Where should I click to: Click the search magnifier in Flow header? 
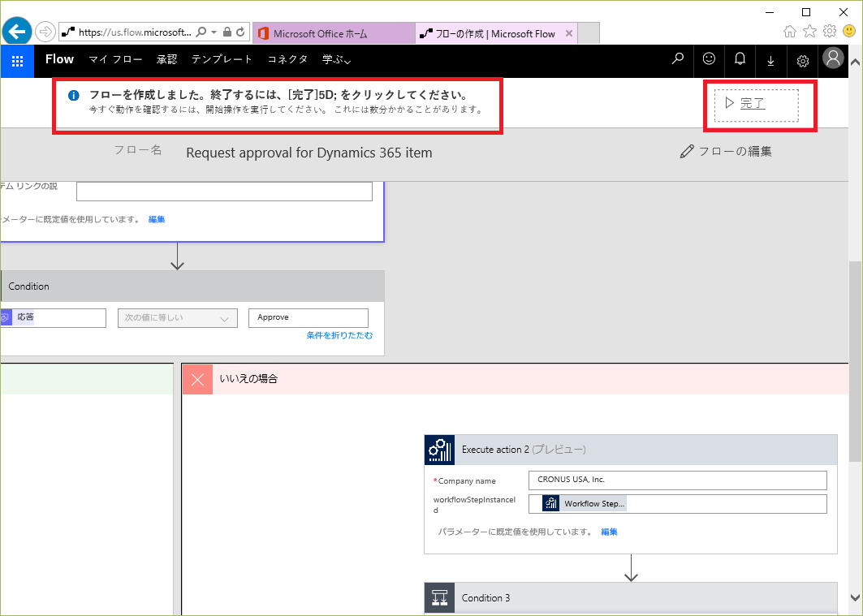pos(678,59)
